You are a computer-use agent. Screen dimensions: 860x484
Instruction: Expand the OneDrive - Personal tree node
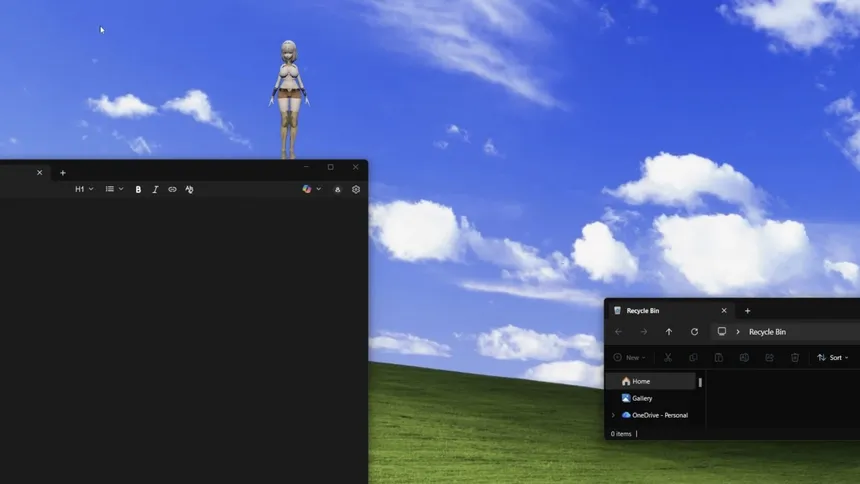(x=613, y=415)
